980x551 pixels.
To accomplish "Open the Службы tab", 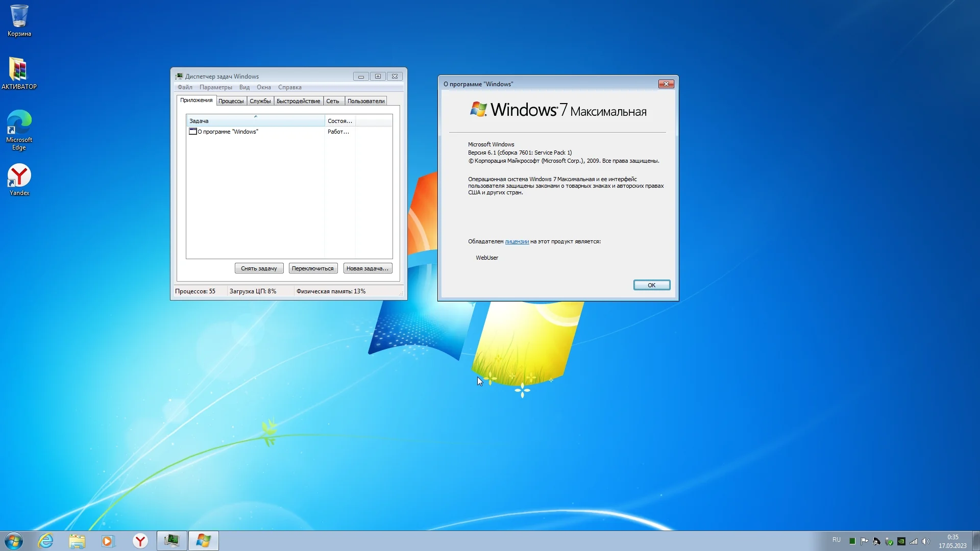I will 260,101.
